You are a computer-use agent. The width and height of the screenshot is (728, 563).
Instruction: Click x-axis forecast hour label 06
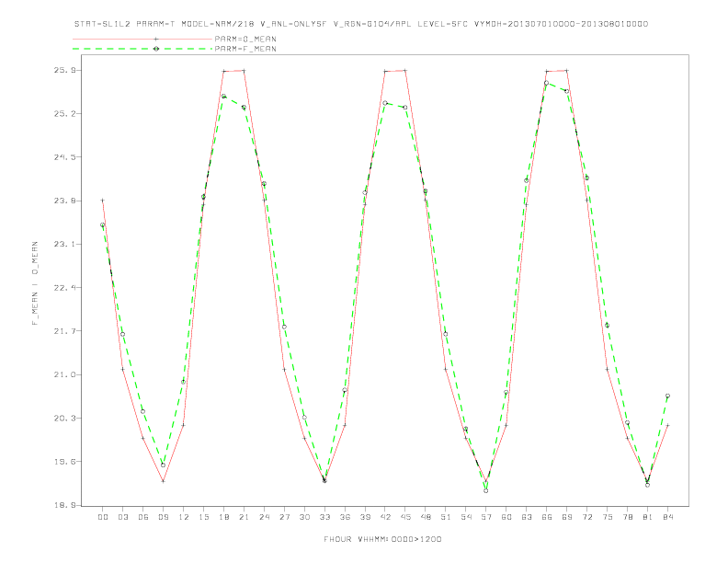pyautogui.click(x=143, y=517)
